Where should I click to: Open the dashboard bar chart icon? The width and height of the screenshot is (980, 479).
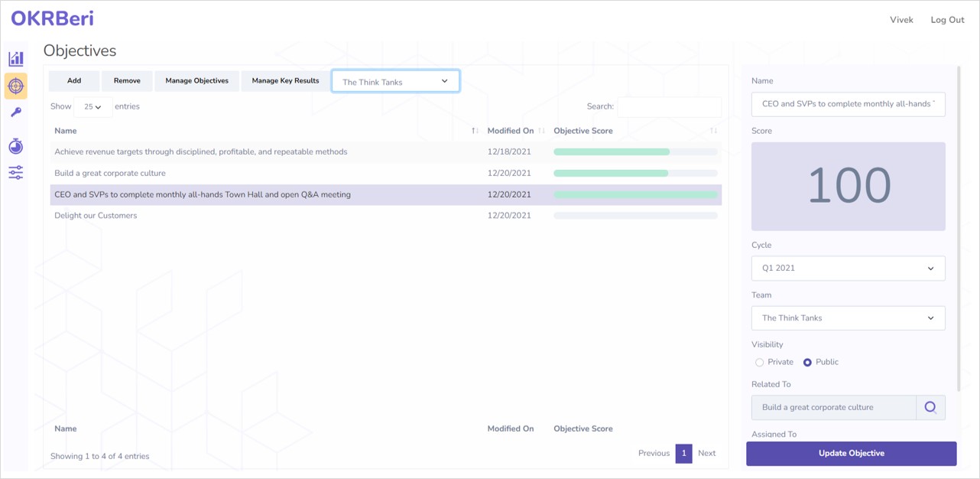16,58
